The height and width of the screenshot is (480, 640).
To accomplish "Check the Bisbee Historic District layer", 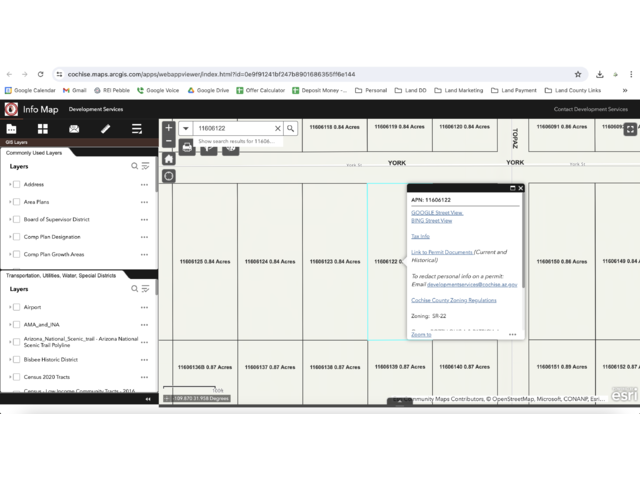I will [17, 359].
